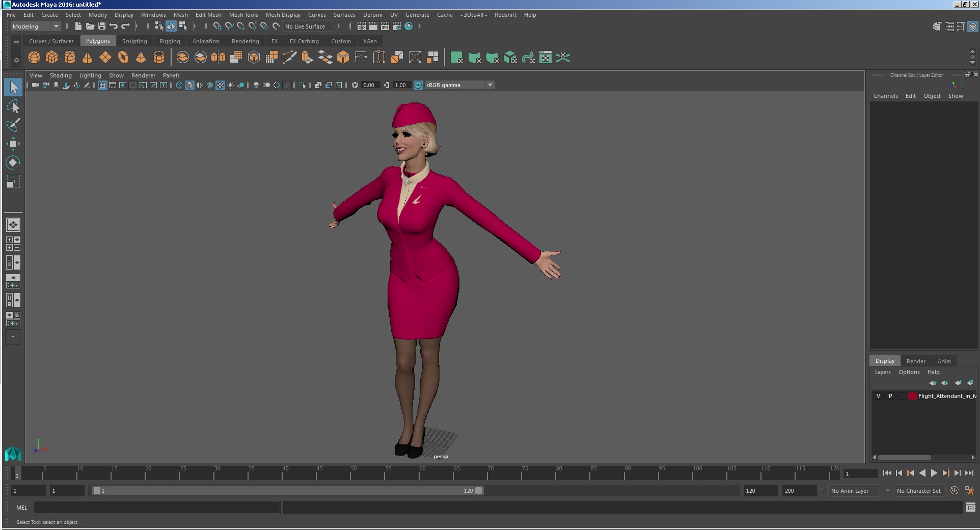Open the Edit Mesh menu
This screenshot has height=530, width=980.
[x=208, y=15]
